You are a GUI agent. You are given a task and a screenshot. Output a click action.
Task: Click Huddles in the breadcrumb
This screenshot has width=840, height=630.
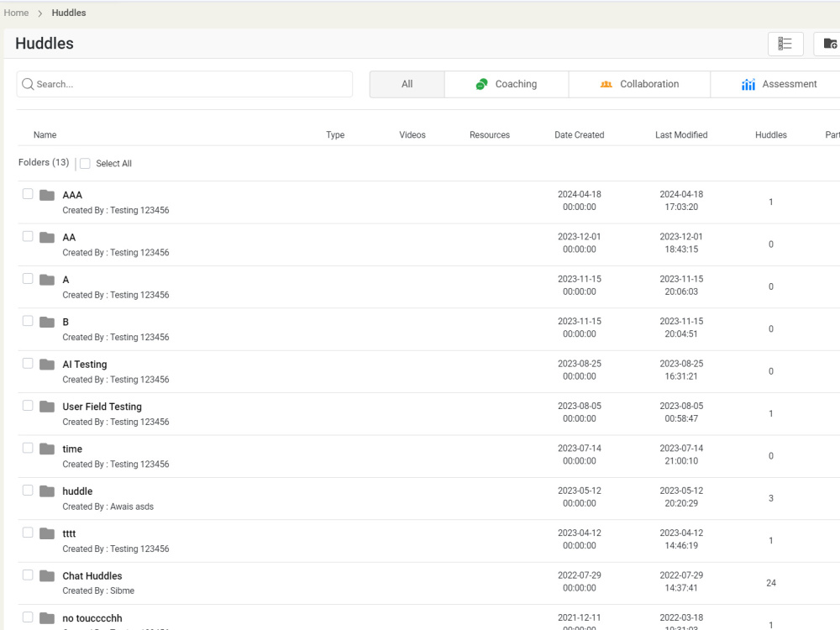click(x=69, y=13)
